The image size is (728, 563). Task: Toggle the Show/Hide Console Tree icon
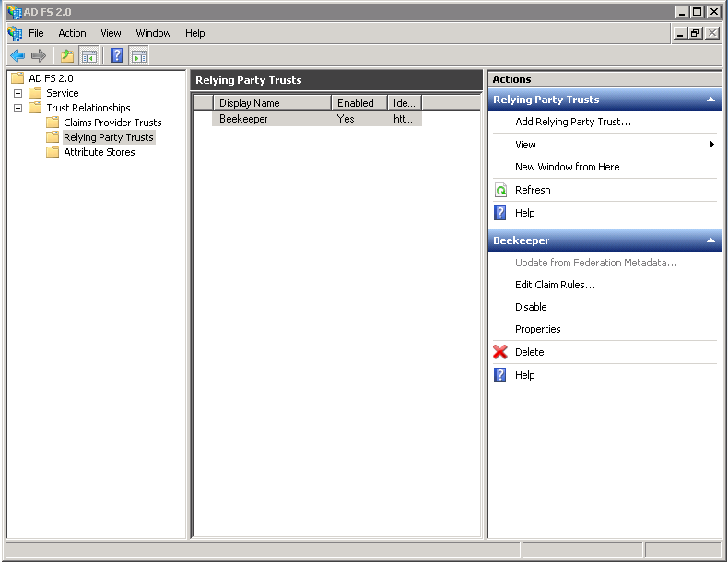pos(89,56)
